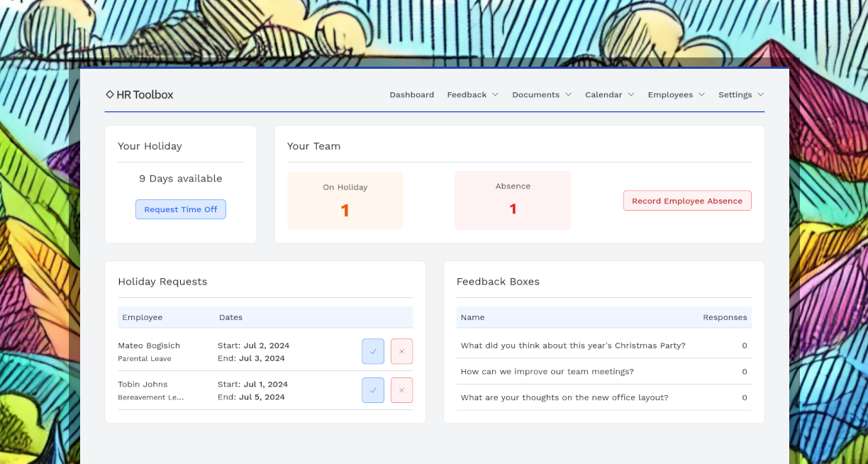This screenshot has height=464, width=868.
Task: Open the Dashboard nav item
Action: coord(411,94)
